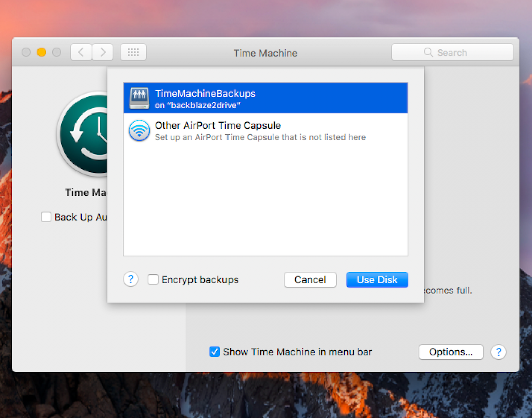Image resolution: width=532 pixels, height=418 pixels.
Task: Open help button beside Options
Action: coord(499,352)
